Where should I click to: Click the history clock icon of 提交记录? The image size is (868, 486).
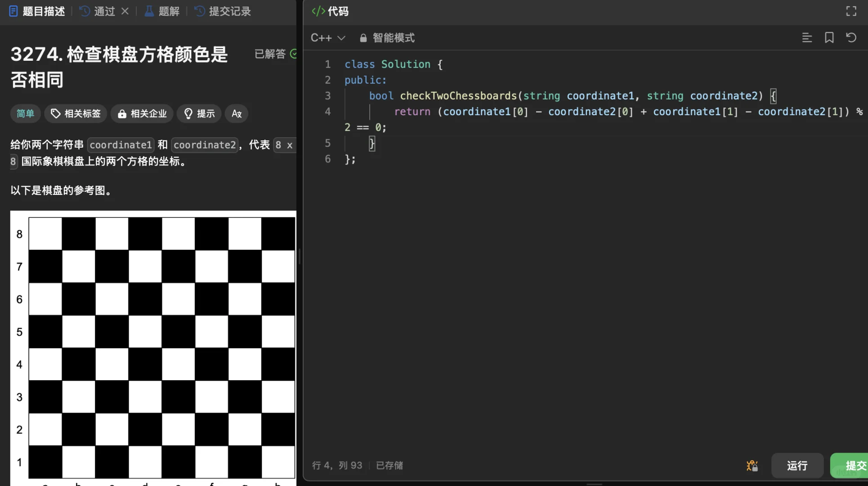200,11
